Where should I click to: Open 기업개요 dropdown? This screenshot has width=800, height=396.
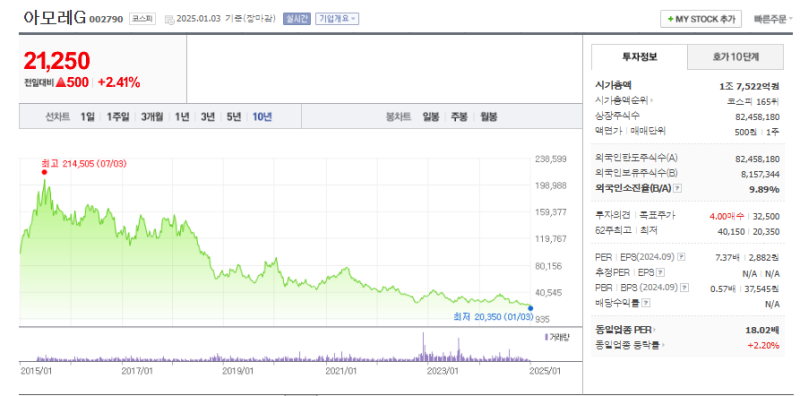click(337, 19)
